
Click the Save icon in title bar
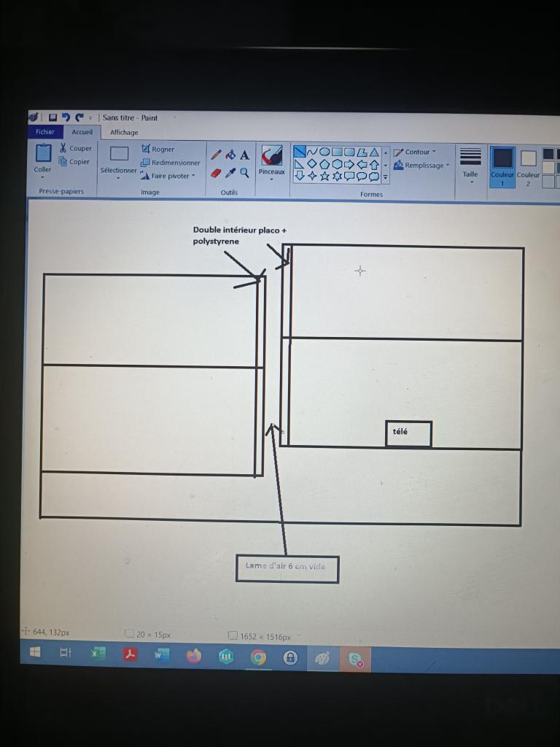tap(52, 117)
